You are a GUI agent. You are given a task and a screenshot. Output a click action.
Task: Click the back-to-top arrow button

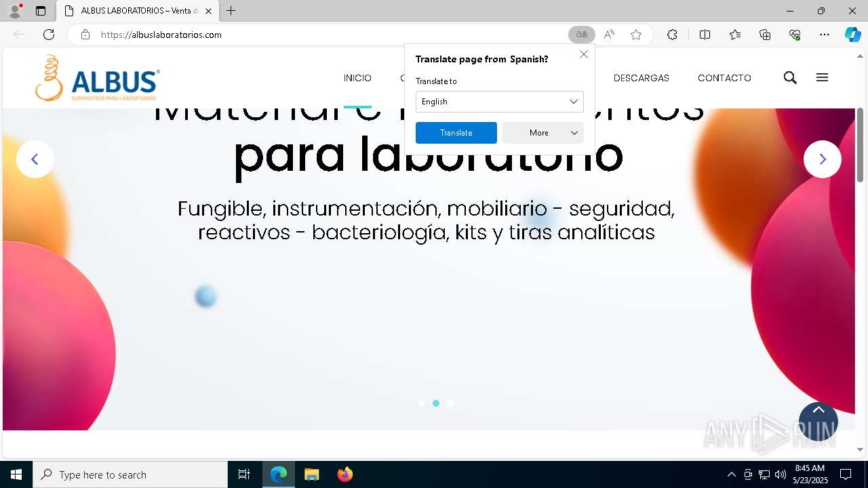click(818, 422)
